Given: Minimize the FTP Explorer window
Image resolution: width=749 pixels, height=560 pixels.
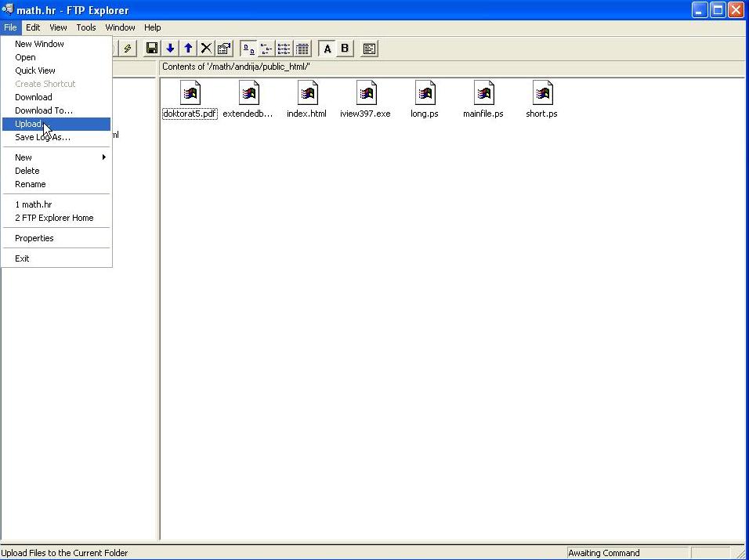Looking at the screenshot, I should (x=700, y=10).
